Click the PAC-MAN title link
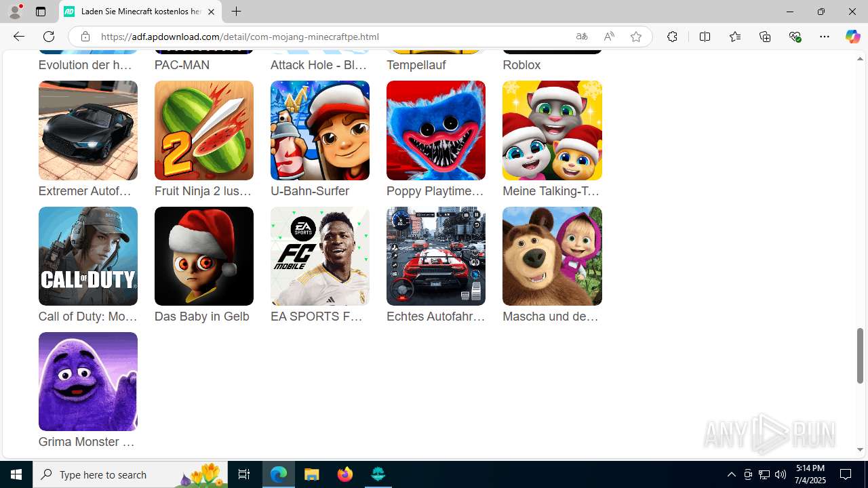 pyautogui.click(x=182, y=65)
